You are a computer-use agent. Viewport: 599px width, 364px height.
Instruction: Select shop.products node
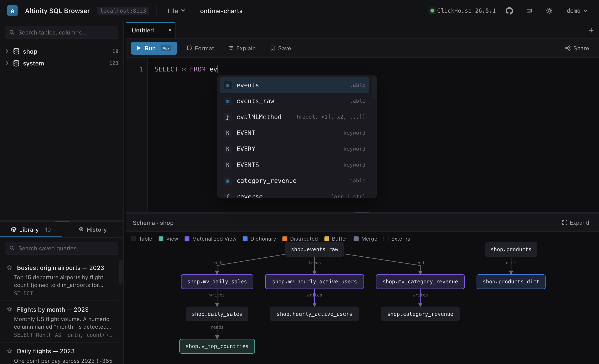(511, 249)
